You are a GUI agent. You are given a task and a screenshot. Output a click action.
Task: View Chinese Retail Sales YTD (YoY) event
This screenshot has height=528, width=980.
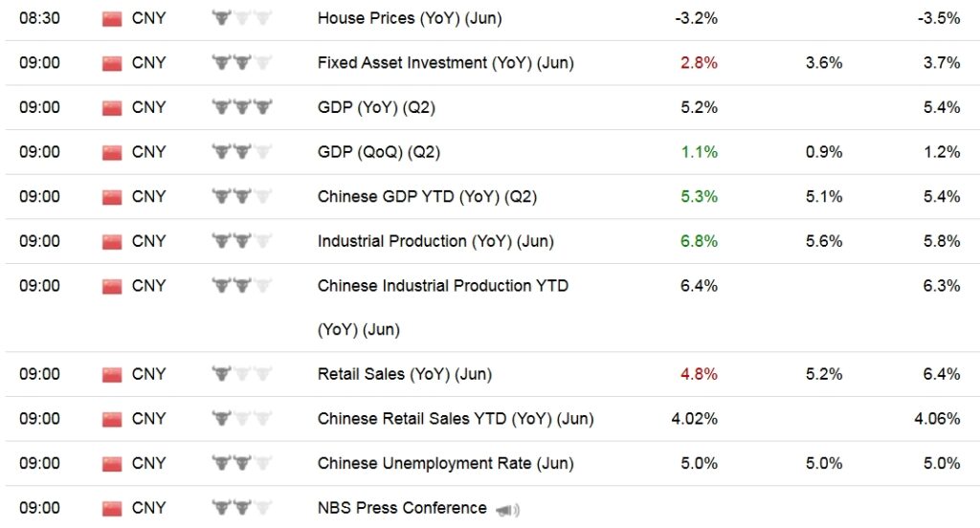tap(455, 419)
